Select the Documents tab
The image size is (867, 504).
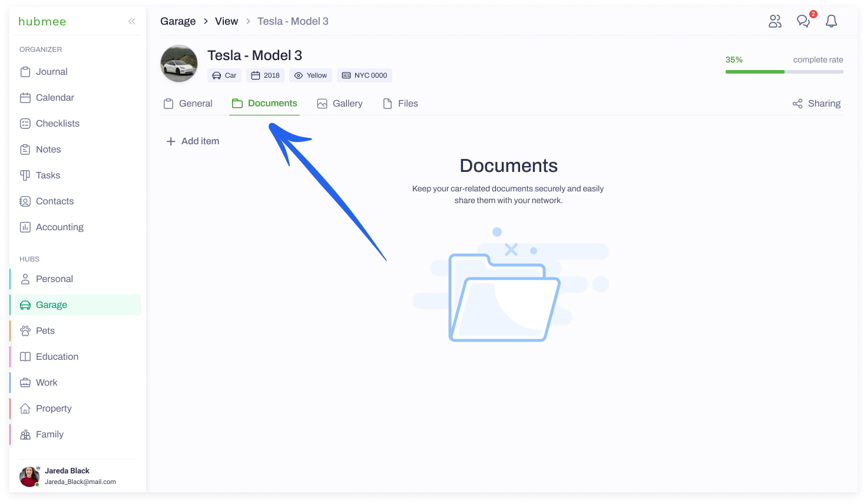coord(264,104)
